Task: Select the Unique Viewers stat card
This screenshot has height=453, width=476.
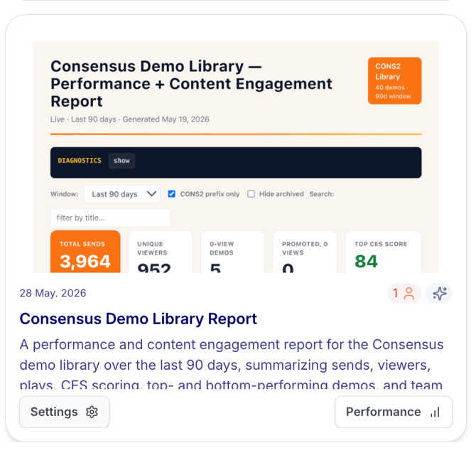Action: point(161,252)
